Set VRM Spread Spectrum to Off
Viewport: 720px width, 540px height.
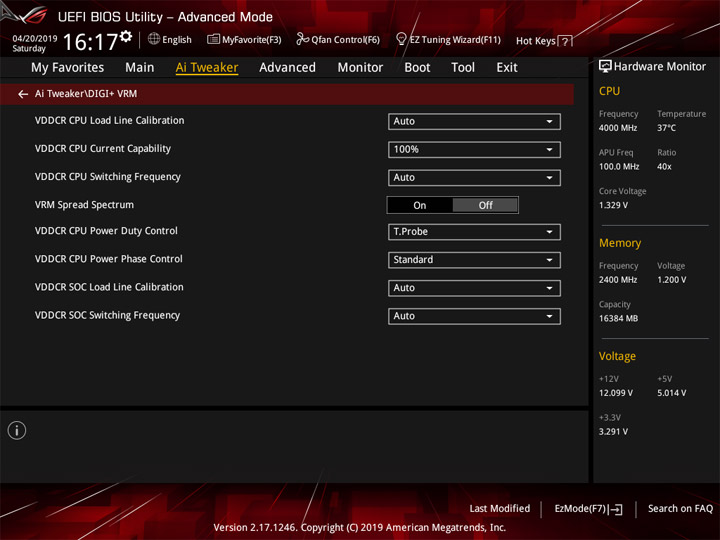click(x=485, y=205)
